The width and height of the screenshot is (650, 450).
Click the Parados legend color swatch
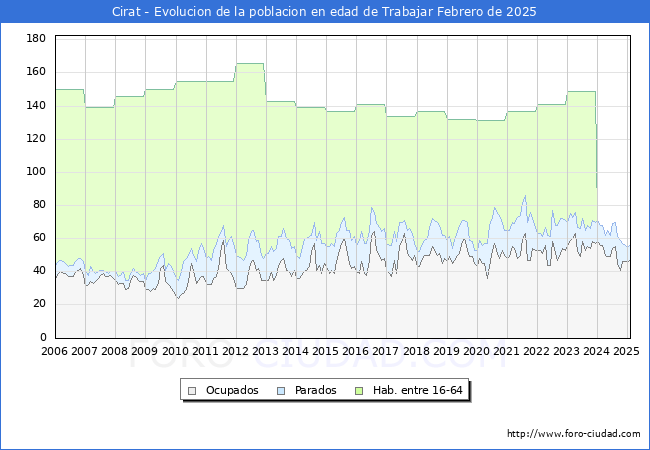pyautogui.click(x=281, y=391)
